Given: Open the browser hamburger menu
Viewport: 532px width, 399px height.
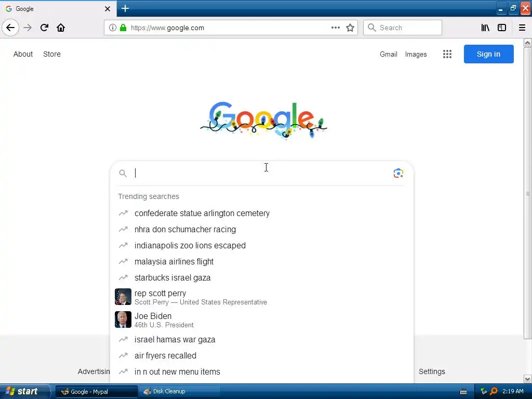Looking at the screenshot, I should (522, 28).
